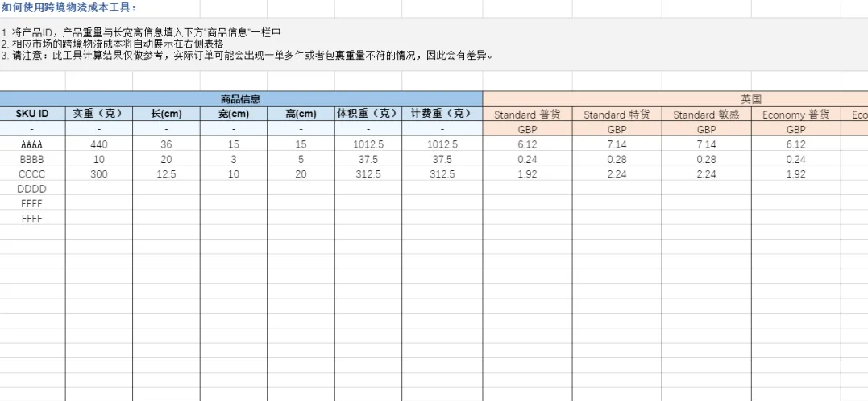The width and height of the screenshot is (868, 401).
Task: Select billing weight 37.5 in 计费重 column
Action: 442,159
